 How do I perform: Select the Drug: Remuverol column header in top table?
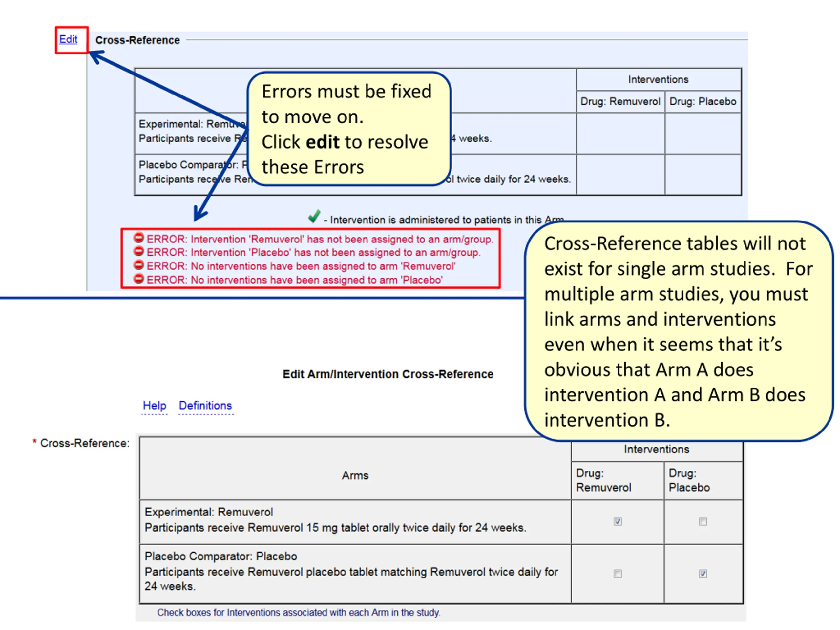tap(620, 101)
